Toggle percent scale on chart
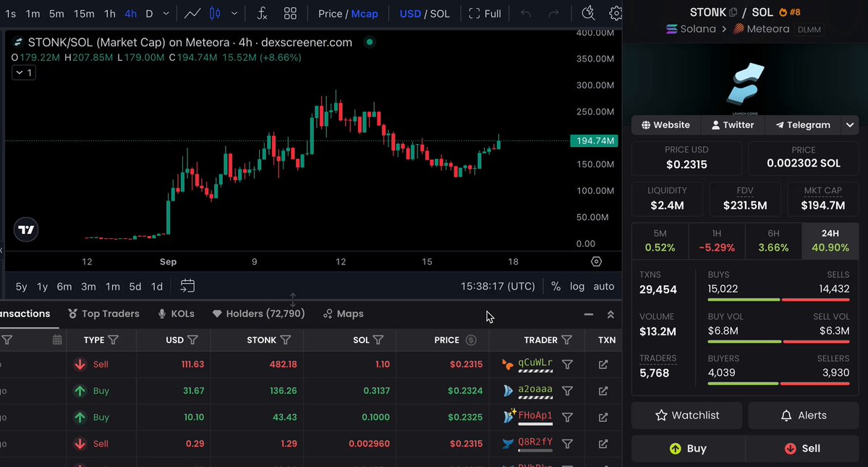Viewport: 868px width, 467px height. (x=556, y=286)
